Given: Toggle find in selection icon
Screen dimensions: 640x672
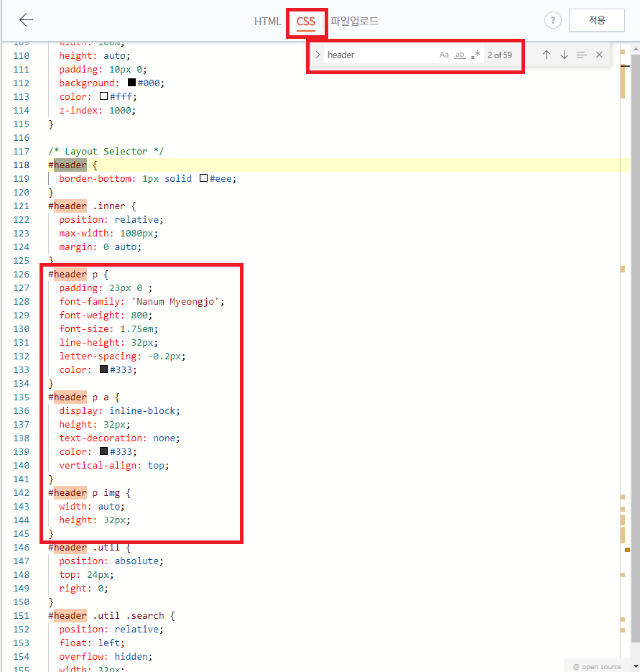Looking at the screenshot, I should click(581, 55).
